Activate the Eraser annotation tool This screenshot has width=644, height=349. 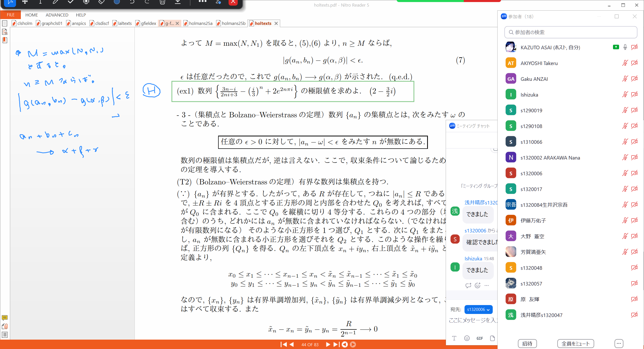tap(101, 2)
